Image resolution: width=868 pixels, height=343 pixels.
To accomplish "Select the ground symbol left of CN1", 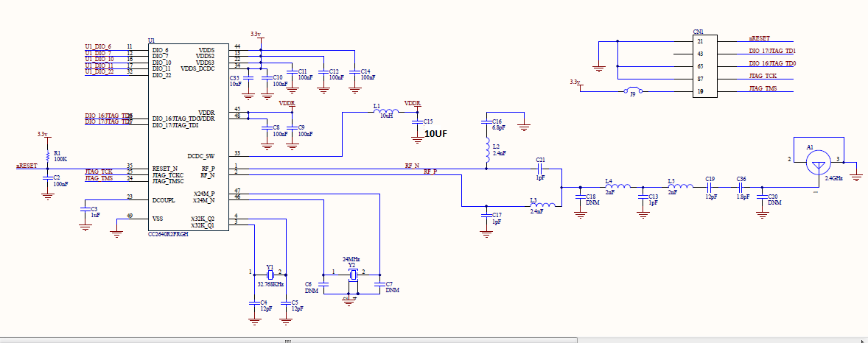I will click(x=598, y=68).
